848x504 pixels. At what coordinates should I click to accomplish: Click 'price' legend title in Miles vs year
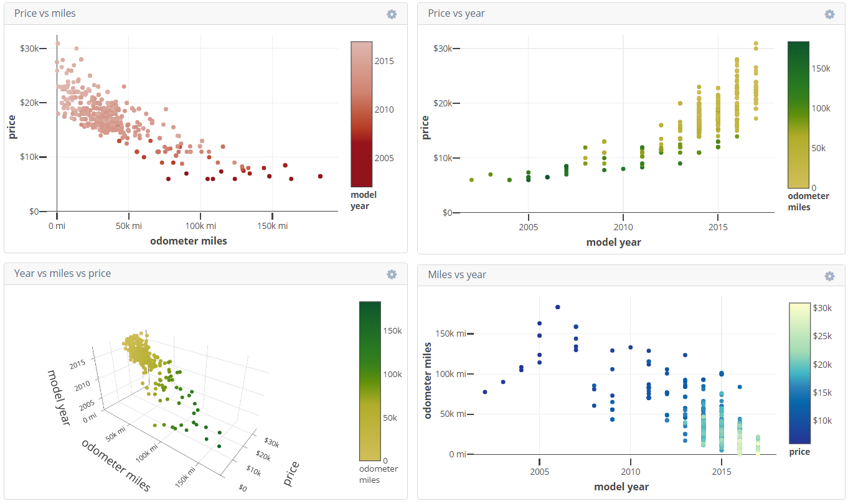click(x=799, y=452)
